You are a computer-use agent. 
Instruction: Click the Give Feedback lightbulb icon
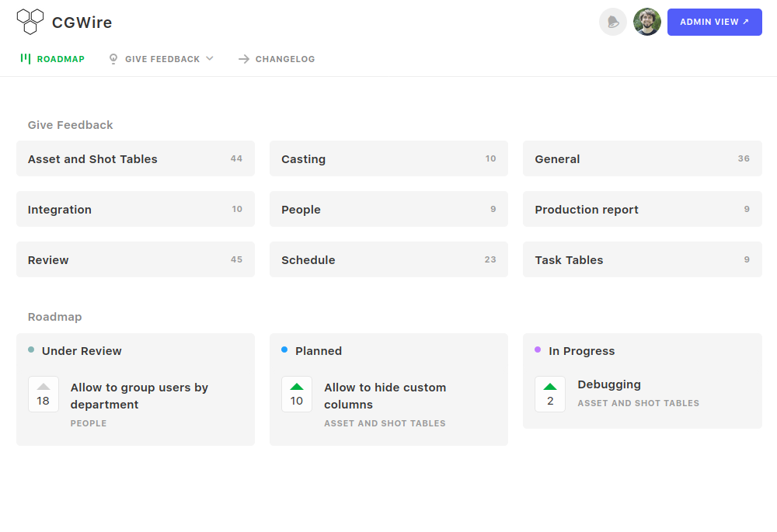click(x=113, y=59)
